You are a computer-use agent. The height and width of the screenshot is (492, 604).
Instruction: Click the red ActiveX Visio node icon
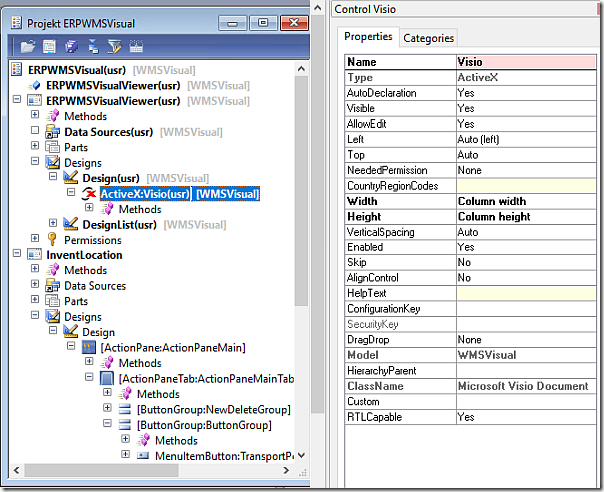point(89,194)
